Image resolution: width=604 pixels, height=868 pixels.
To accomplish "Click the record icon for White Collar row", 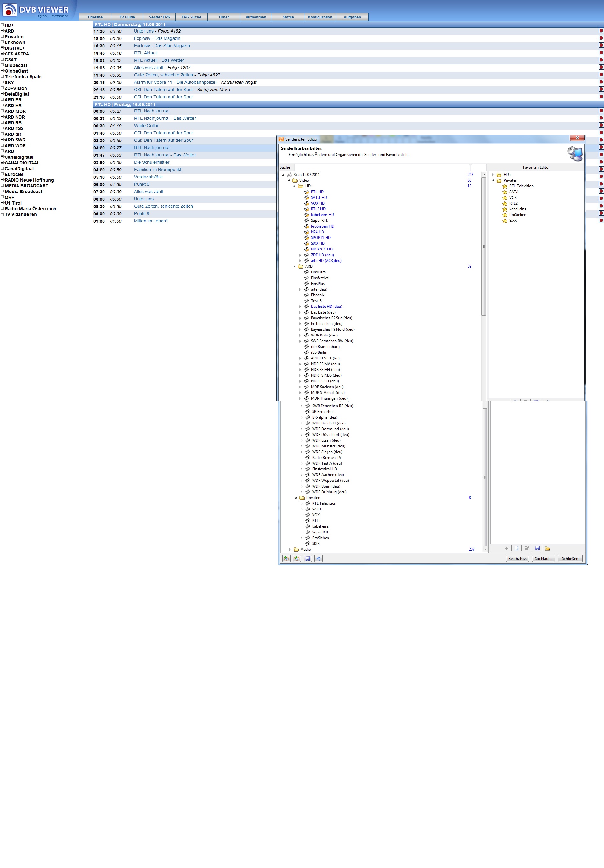I will click(x=600, y=126).
